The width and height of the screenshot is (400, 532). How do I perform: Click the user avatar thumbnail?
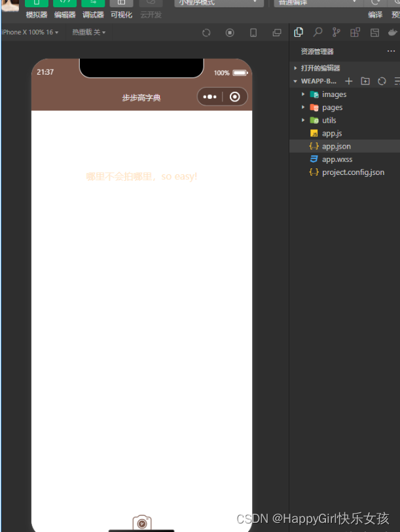pyautogui.click(x=9, y=5)
